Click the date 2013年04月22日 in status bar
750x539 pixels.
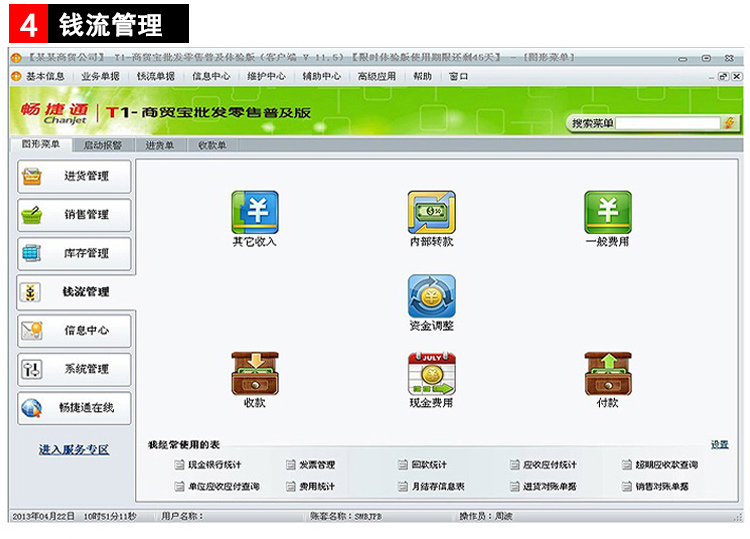(x=44, y=517)
